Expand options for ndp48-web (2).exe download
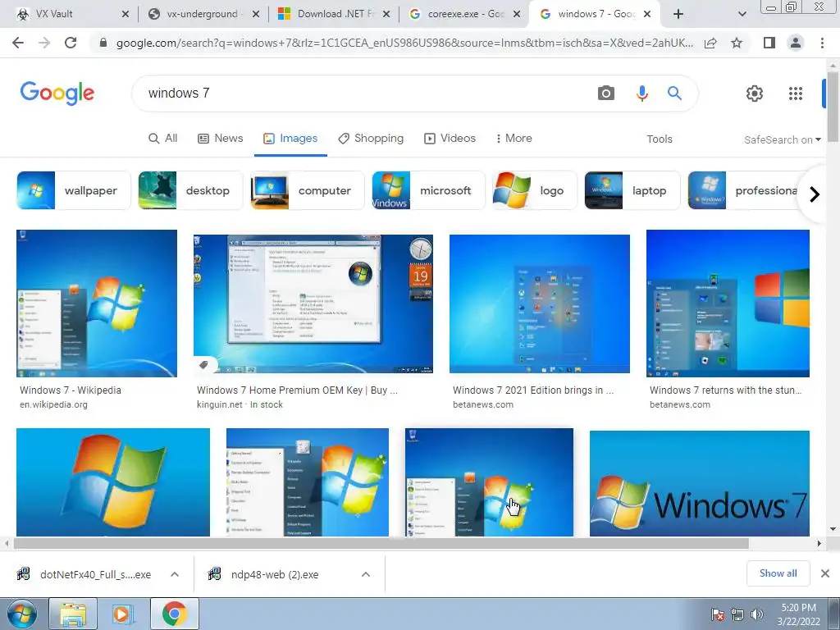The width and height of the screenshot is (840, 630). click(x=366, y=574)
